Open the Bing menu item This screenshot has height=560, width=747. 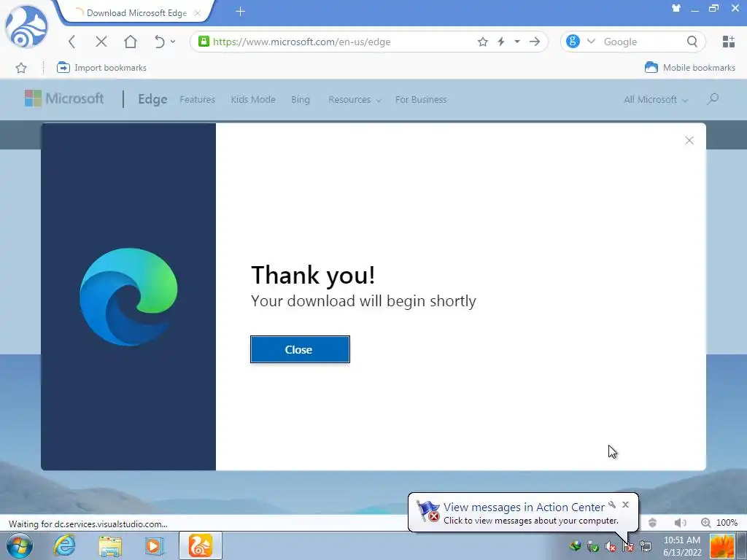tap(301, 99)
